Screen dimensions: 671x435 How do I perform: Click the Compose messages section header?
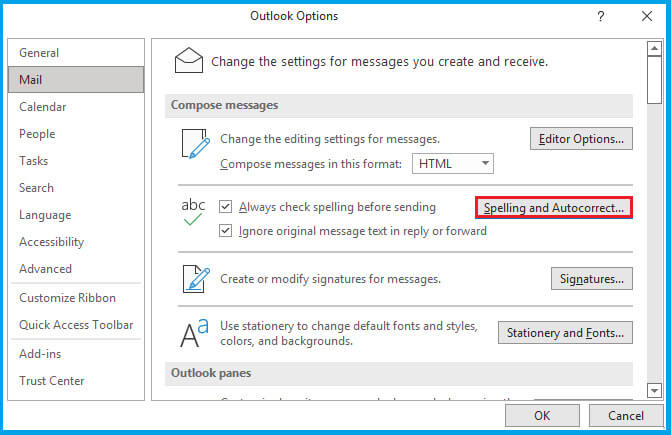pyautogui.click(x=399, y=106)
